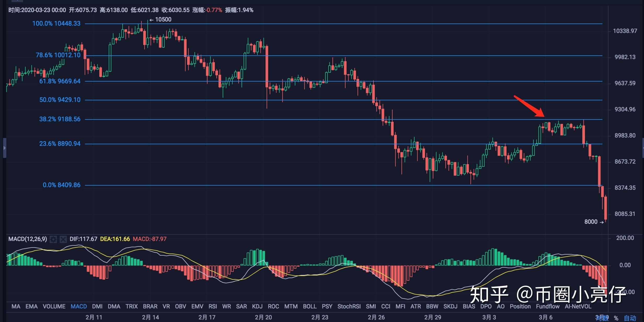Click the 9304.96 price axis value
Viewport: 644px width, 322px height.
[625, 110]
